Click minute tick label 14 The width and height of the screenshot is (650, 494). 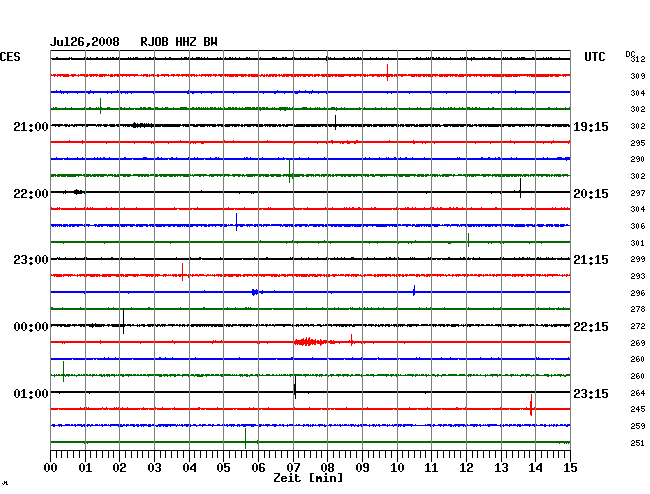pyautogui.click(x=535, y=468)
